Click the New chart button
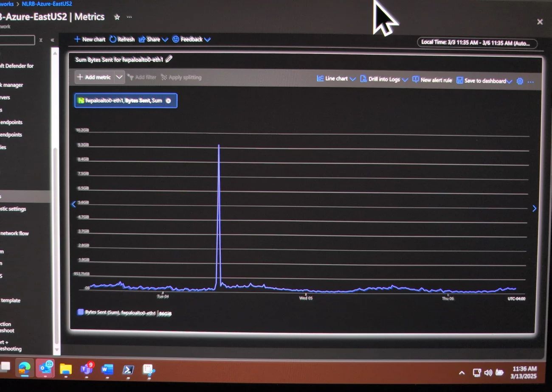The width and height of the screenshot is (552, 392). [90, 39]
